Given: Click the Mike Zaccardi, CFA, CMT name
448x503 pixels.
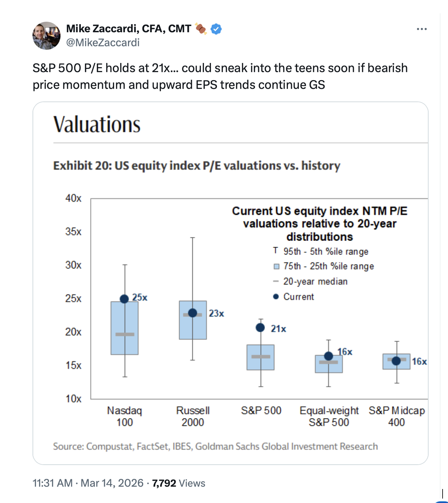Looking at the screenshot, I should [x=129, y=29].
